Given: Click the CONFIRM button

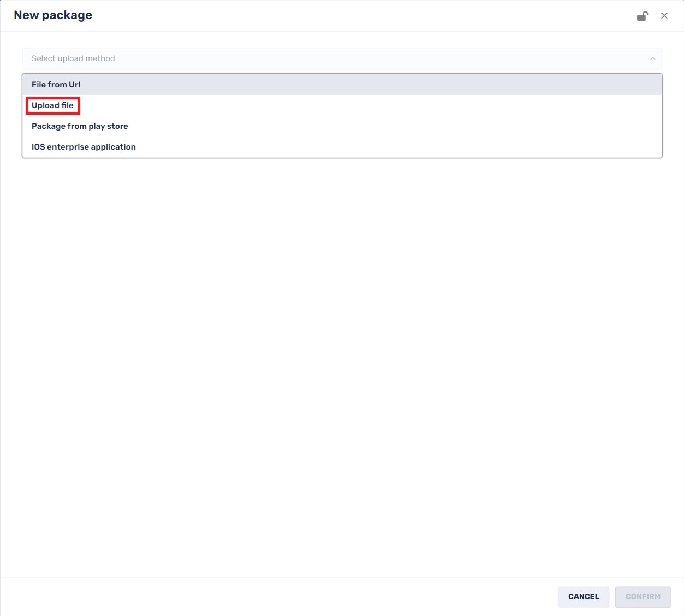Looking at the screenshot, I should coord(643,596).
